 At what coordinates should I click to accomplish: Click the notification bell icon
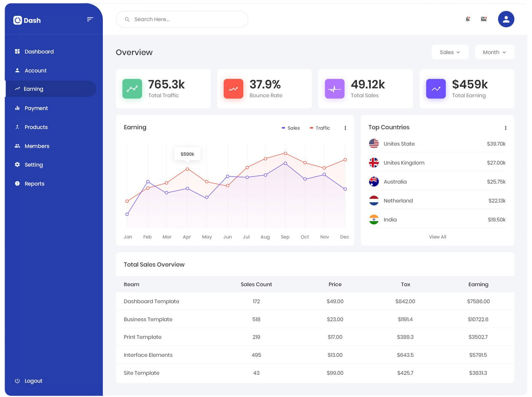pos(468,19)
